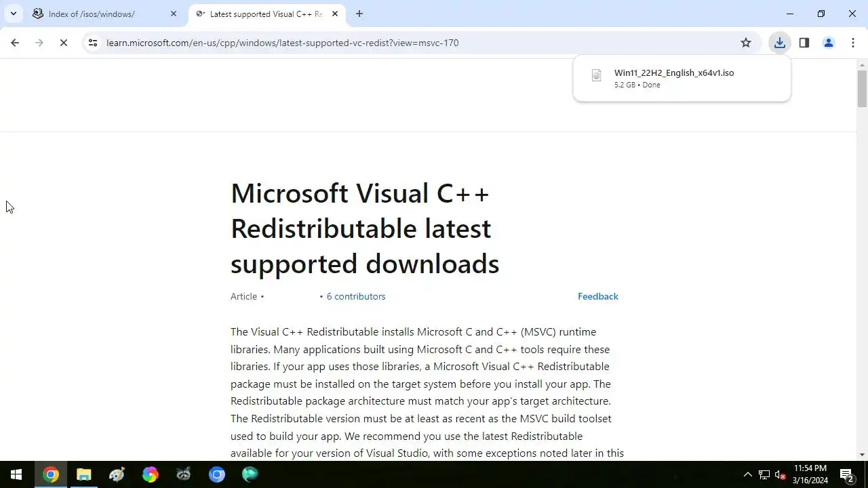Open the colorful circle taskbar app
The height and width of the screenshot is (488, 868).
[151, 474]
